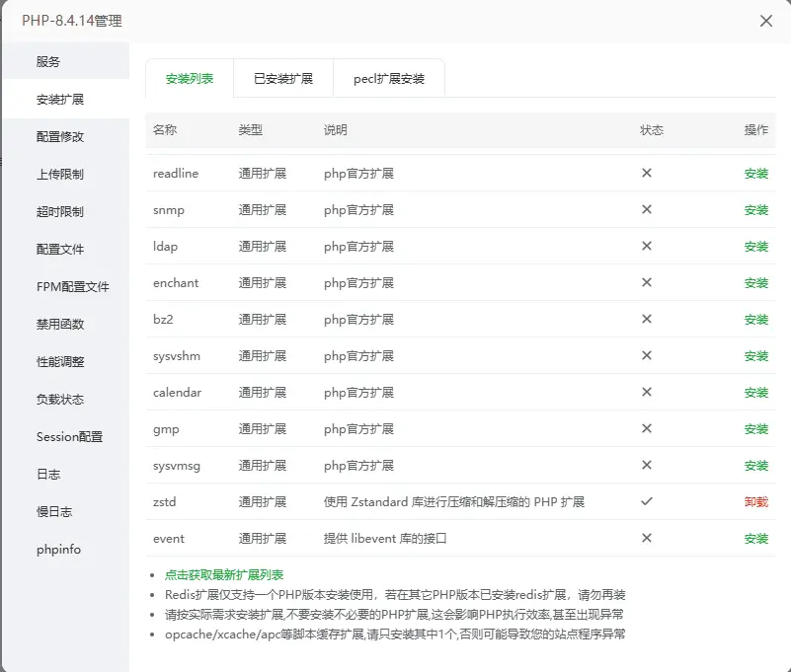Install the calendar extension
Screen dimensions: 791x672
click(755, 393)
